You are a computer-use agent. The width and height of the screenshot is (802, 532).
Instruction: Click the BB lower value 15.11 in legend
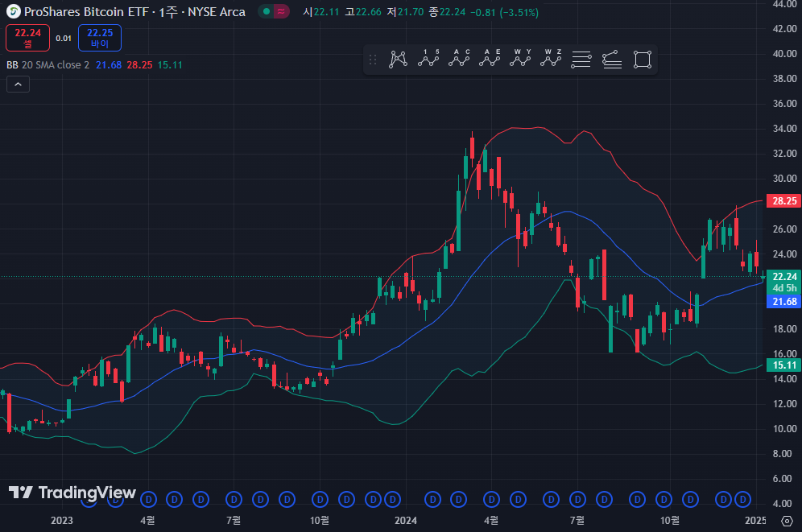pos(170,65)
